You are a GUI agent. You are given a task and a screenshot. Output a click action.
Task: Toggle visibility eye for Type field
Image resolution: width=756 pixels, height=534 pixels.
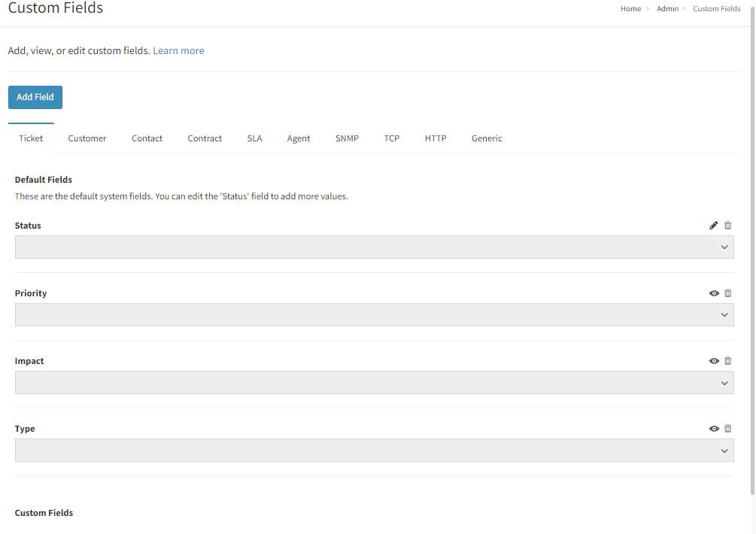714,429
